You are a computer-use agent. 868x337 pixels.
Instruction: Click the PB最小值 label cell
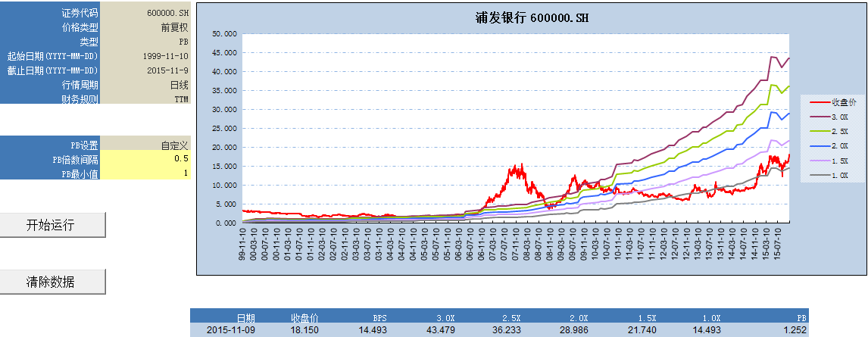(x=50, y=172)
